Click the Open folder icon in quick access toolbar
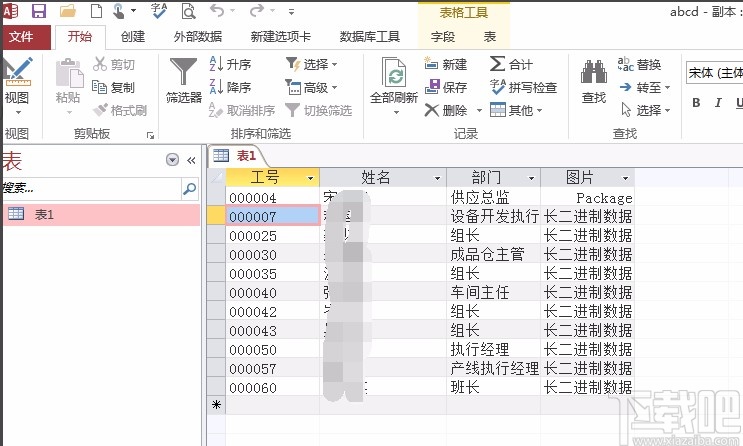 click(68, 10)
